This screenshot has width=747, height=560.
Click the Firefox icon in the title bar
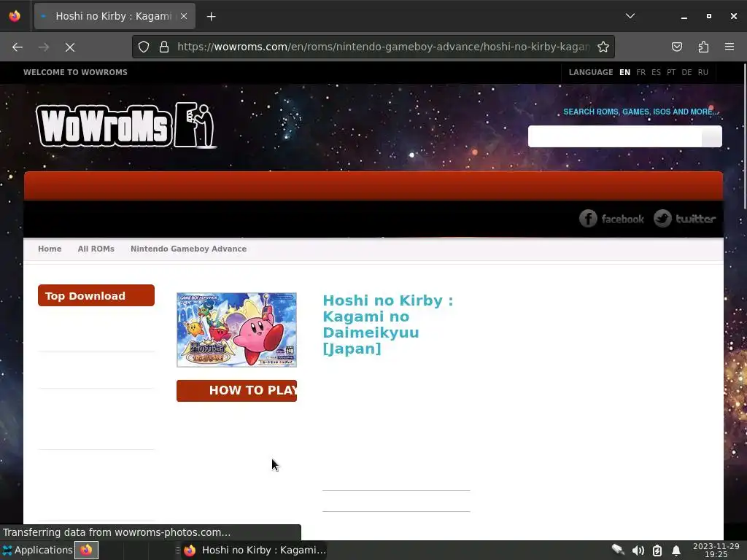[x=15, y=16]
